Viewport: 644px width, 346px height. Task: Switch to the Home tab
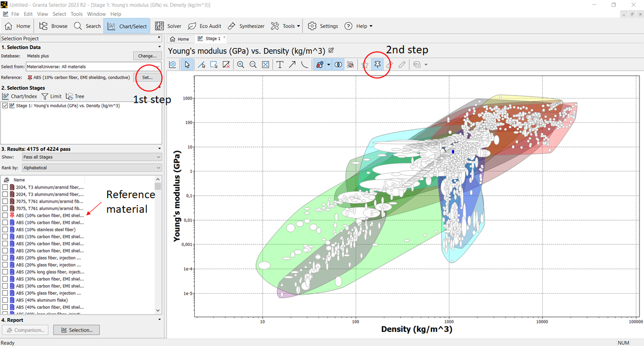180,39
